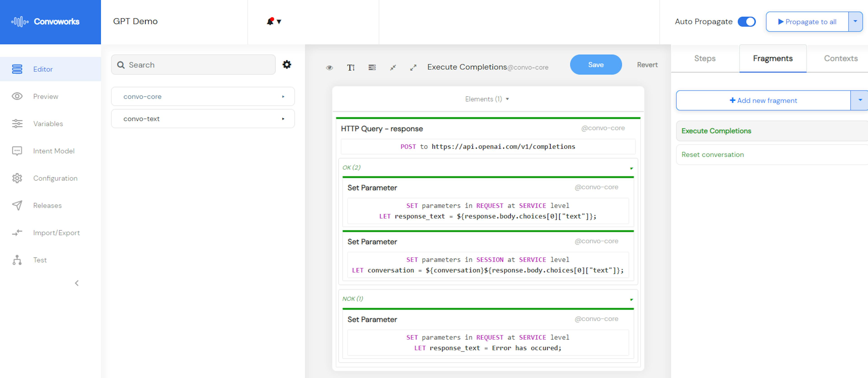Open the Propagate to all dropdown arrow
Screen dimensions: 868x378
tap(855, 21)
